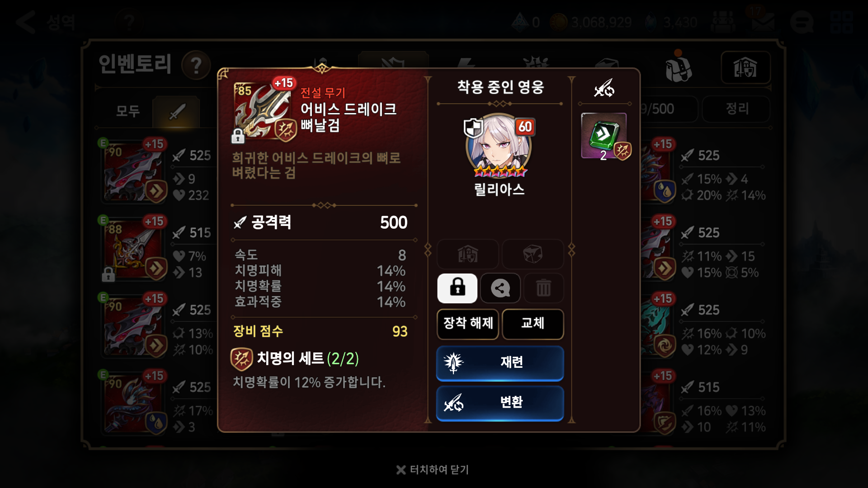
Task: Toggle the equipment lock button
Action: (x=457, y=288)
